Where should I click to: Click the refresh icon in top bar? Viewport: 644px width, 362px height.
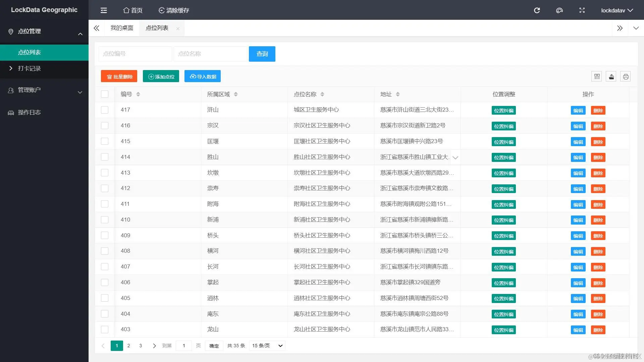pos(537,10)
